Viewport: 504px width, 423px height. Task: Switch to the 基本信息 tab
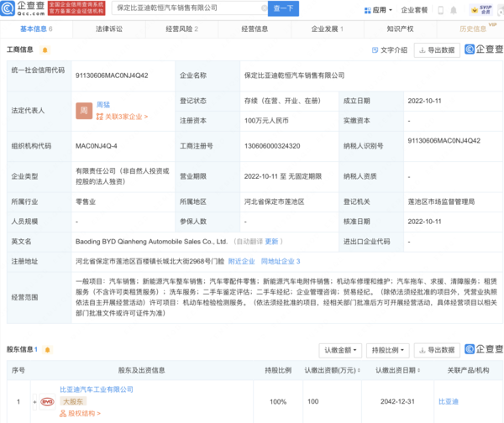pyautogui.click(x=36, y=29)
